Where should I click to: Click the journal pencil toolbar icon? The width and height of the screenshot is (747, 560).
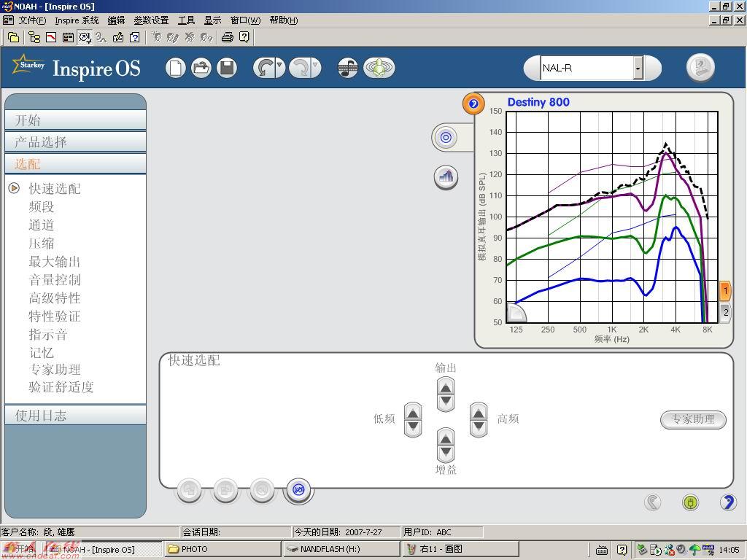point(118,37)
